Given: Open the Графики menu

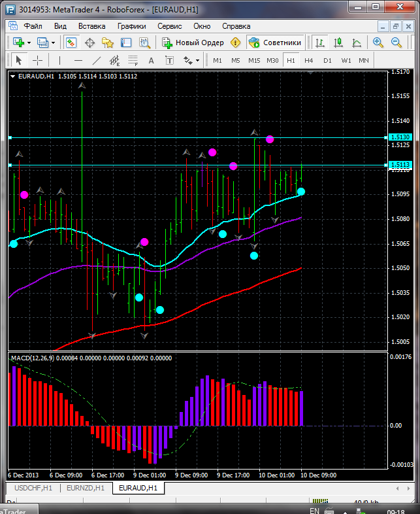Looking at the screenshot, I should click(x=131, y=26).
